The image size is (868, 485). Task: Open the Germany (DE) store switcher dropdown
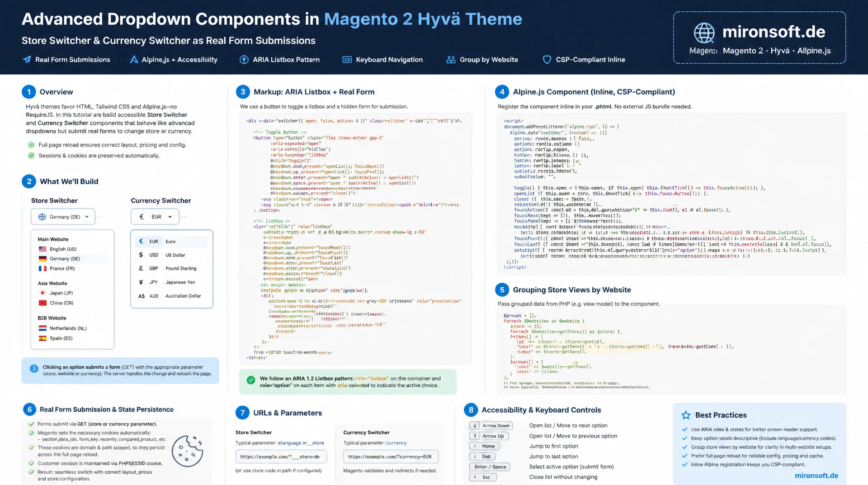[x=63, y=217]
